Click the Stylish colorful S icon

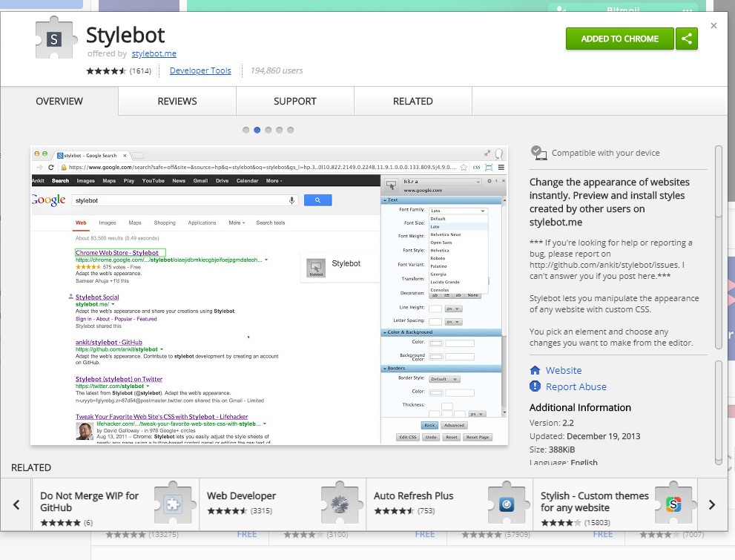[674, 504]
